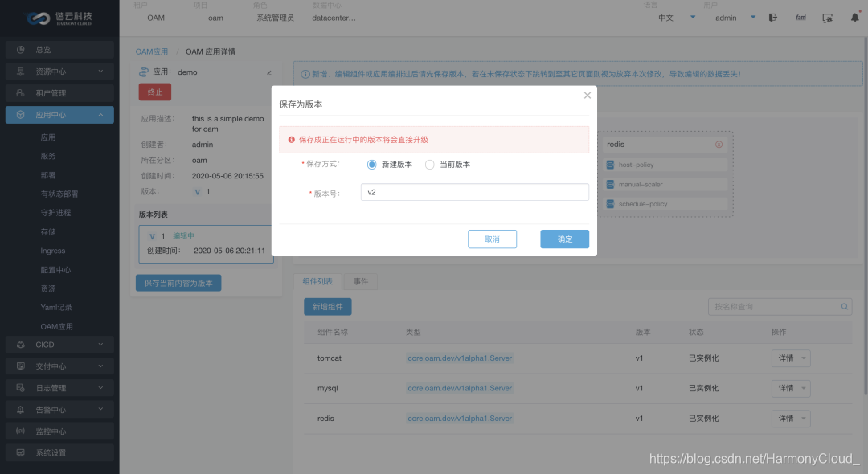Open the redis type link
The width and height of the screenshot is (868, 474).
pos(460,419)
